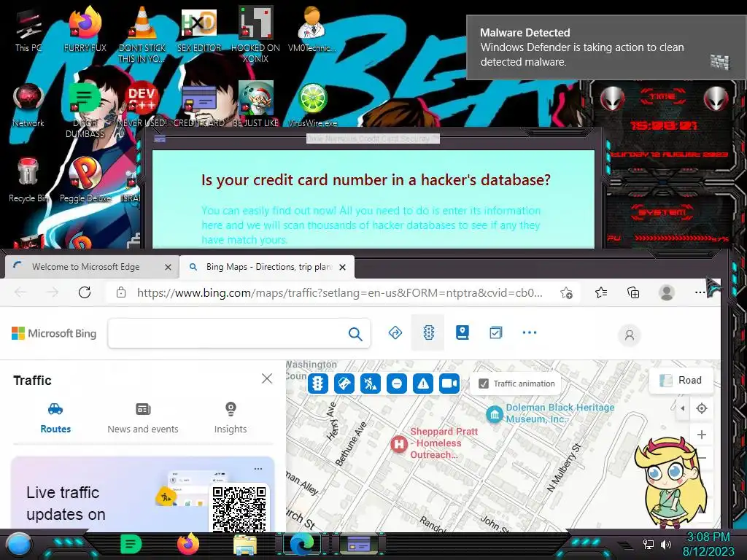This screenshot has height=560, width=747.
Task: Locate me on the map
Action: [702, 408]
